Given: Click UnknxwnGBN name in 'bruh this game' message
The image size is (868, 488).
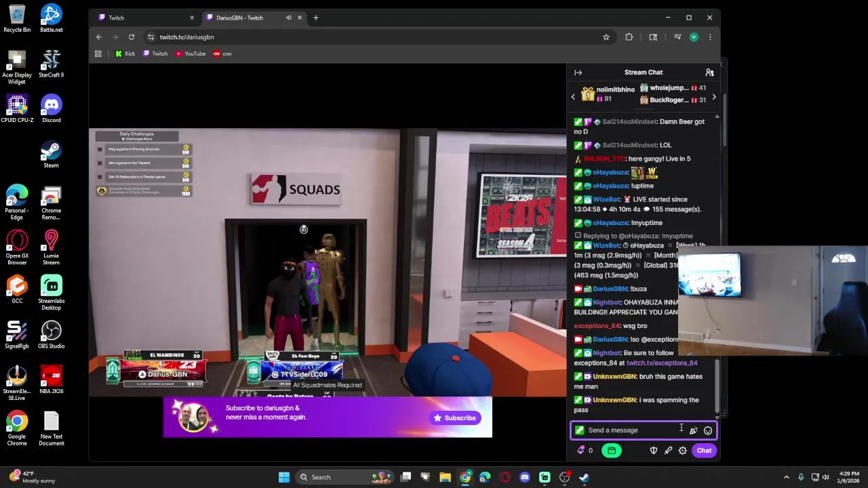Looking at the screenshot, I should [614, 377].
